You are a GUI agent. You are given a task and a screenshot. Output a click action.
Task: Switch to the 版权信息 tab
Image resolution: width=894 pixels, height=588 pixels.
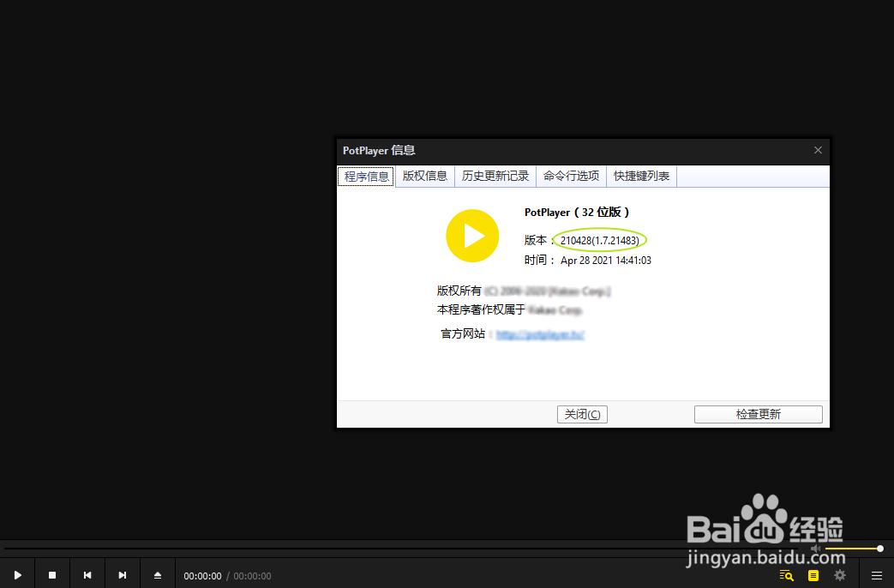[x=425, y=176]
